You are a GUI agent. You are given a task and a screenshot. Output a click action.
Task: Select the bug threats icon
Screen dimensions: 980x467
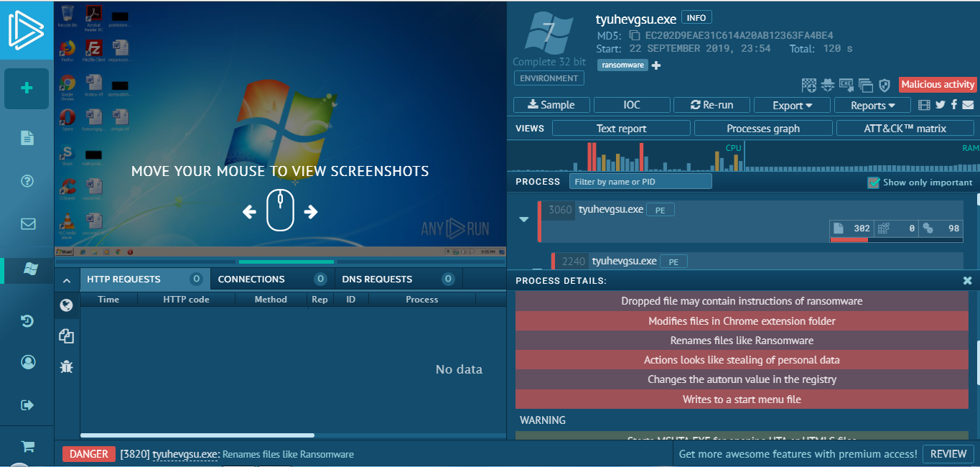pos(67,366)
